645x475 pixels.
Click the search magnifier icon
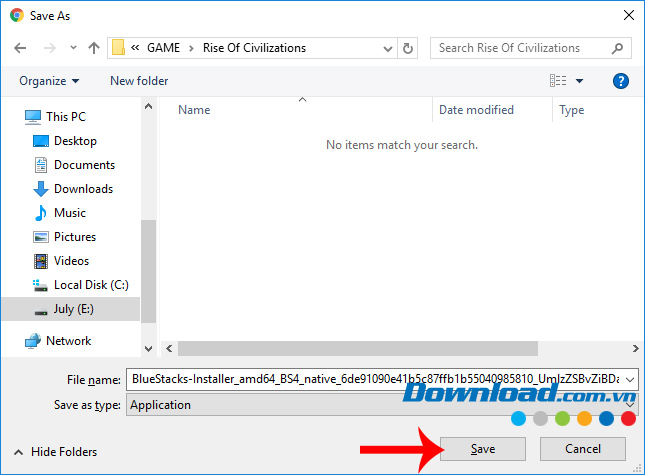click(617, 49)
